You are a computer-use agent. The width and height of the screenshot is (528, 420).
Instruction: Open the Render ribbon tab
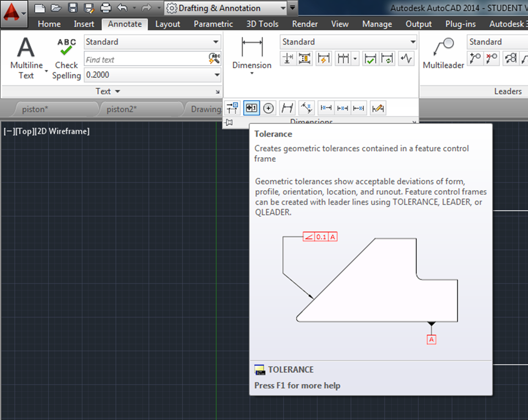(x=304, y=24)
